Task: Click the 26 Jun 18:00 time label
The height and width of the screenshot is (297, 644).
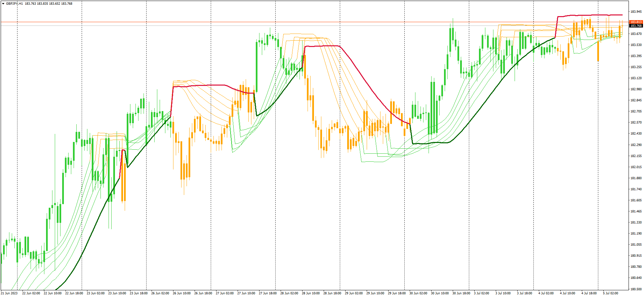Action: coord(203,293)
